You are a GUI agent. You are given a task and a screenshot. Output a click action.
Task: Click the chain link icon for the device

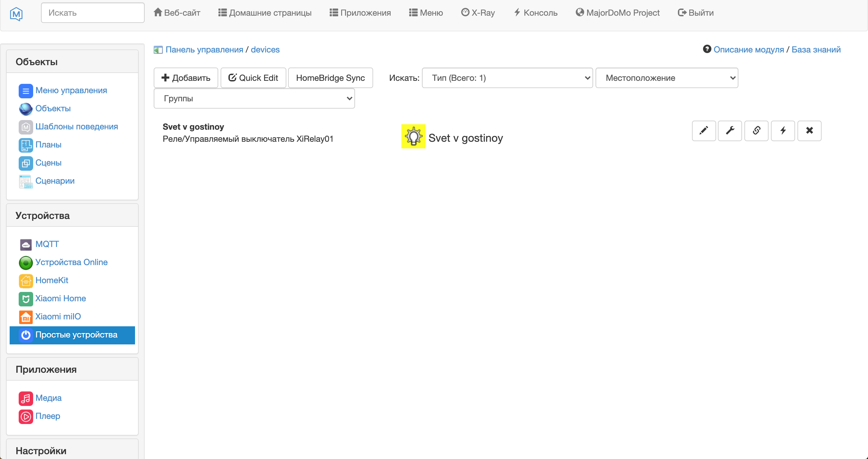click(756, 131)
